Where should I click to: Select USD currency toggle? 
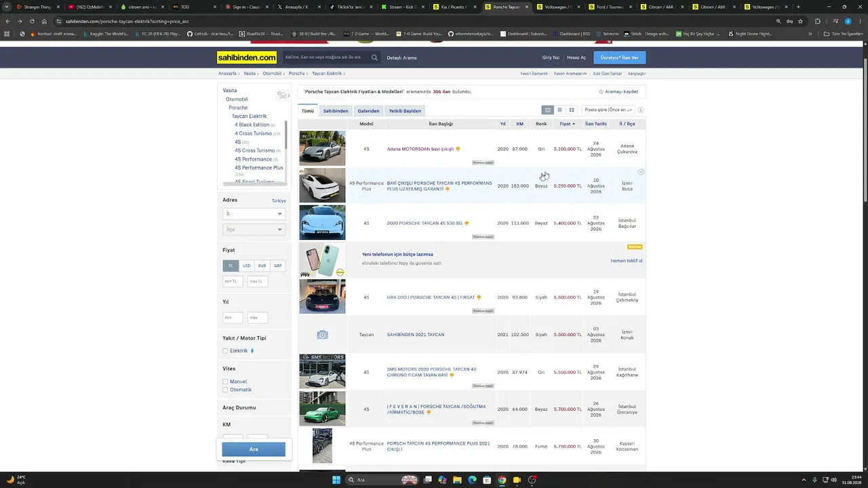[x=247, y=266]
